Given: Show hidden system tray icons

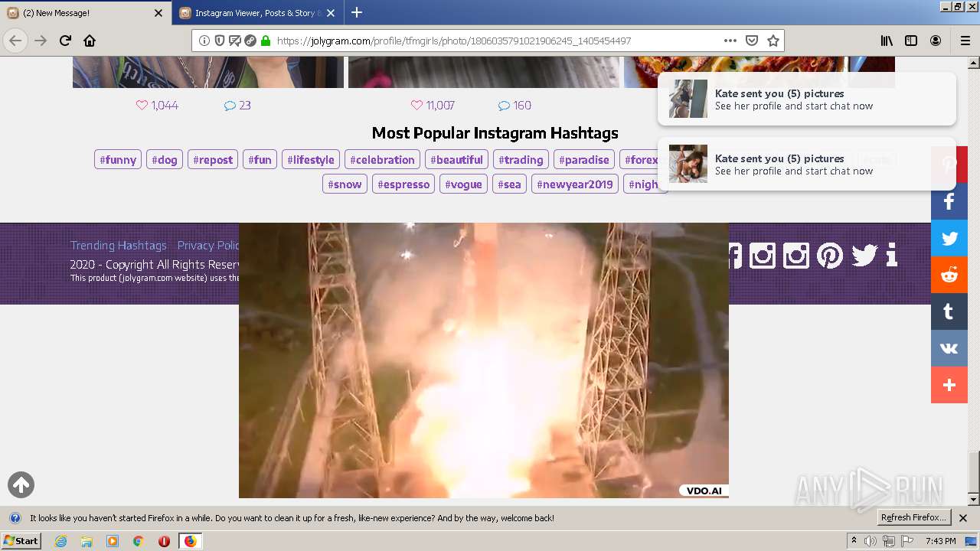Looking at the screenshot, I should (x=854, y=541).
